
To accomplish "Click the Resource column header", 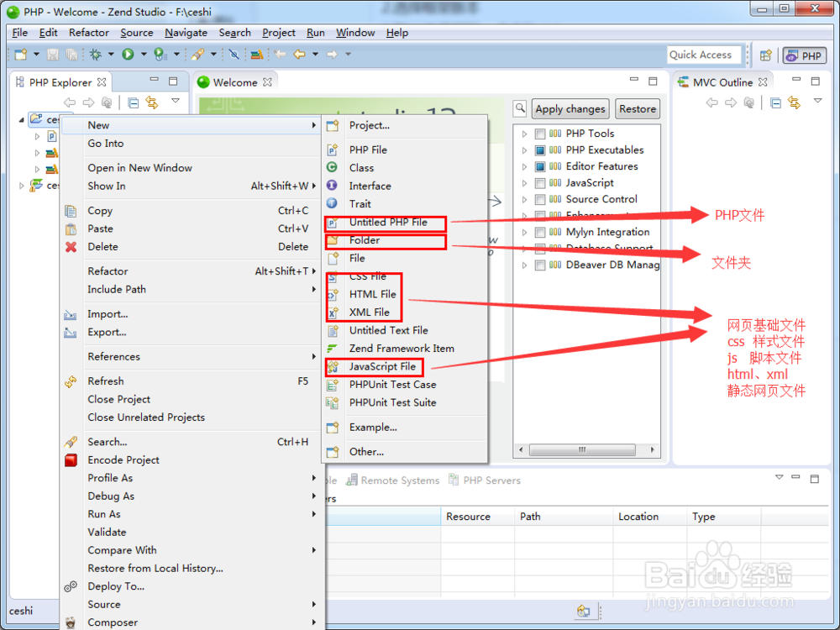I will tap(478, 517).
